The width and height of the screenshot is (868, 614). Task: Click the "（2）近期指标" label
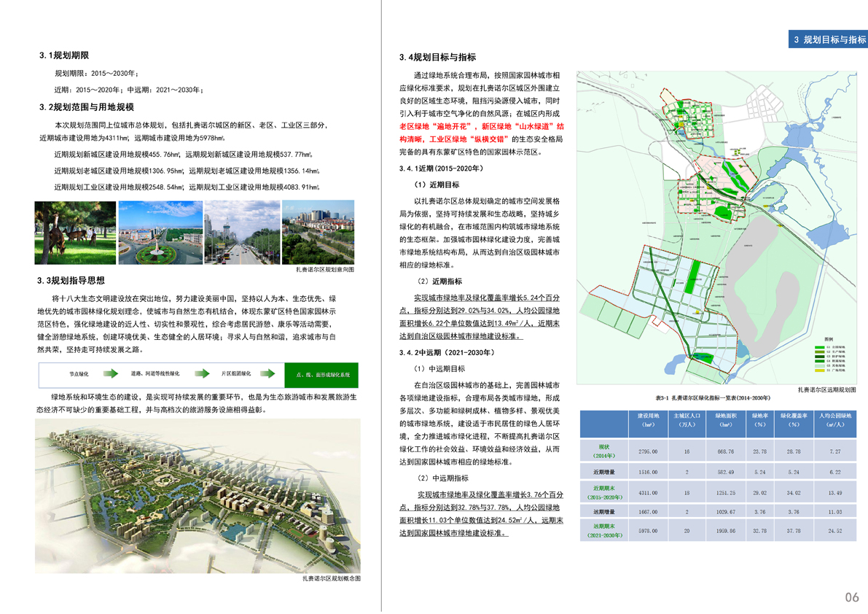point(438,281)
